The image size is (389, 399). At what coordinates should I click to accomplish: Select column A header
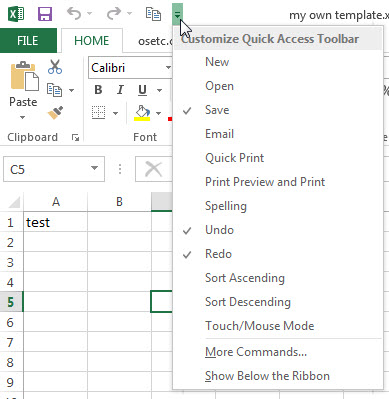[x=56, y=202]
